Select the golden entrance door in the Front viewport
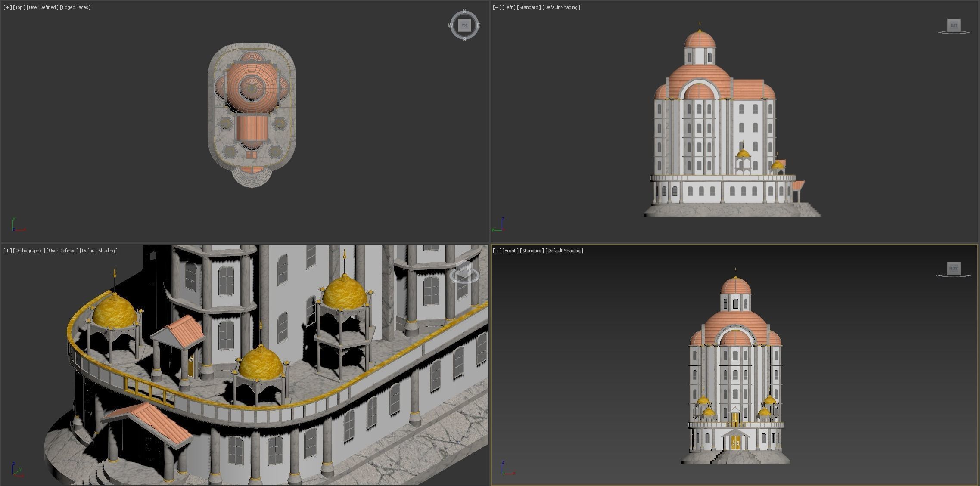980x486 pixels. click(735, 443)
